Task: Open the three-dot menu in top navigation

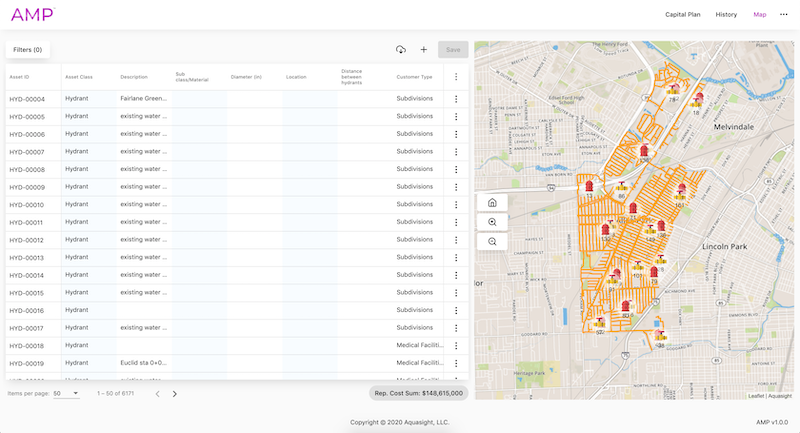Action: [784, 15]
